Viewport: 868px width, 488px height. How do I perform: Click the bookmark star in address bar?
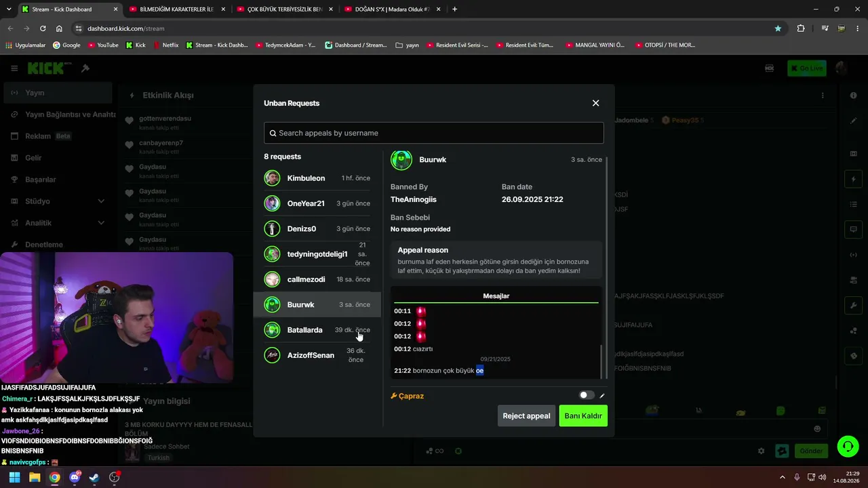coord(778,28)
